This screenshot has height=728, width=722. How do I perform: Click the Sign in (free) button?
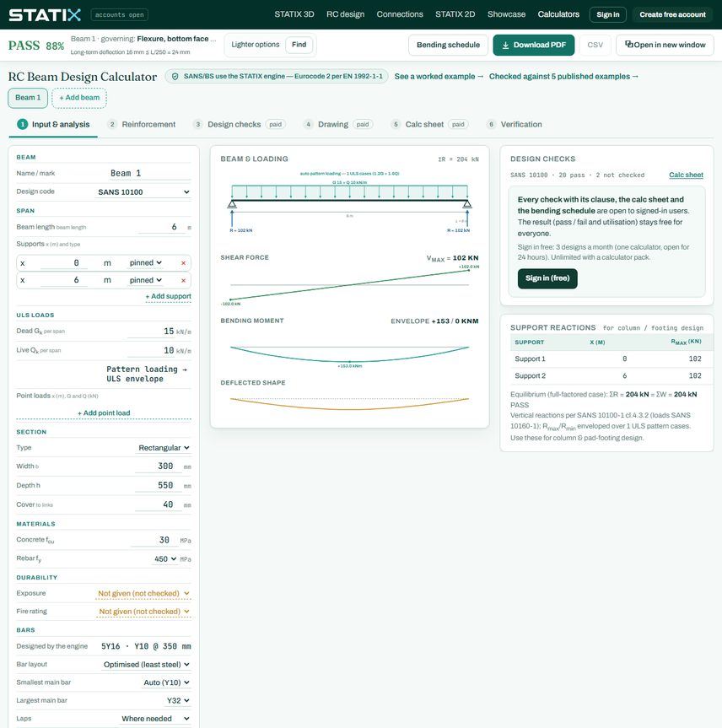pyautogui.click(x=547, y=278)
